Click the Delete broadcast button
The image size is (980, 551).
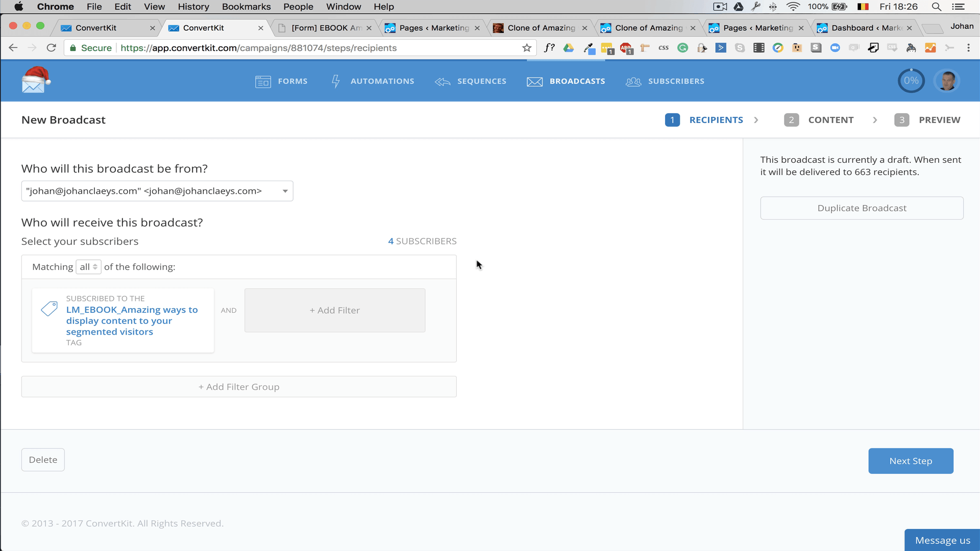pos(42,460)
